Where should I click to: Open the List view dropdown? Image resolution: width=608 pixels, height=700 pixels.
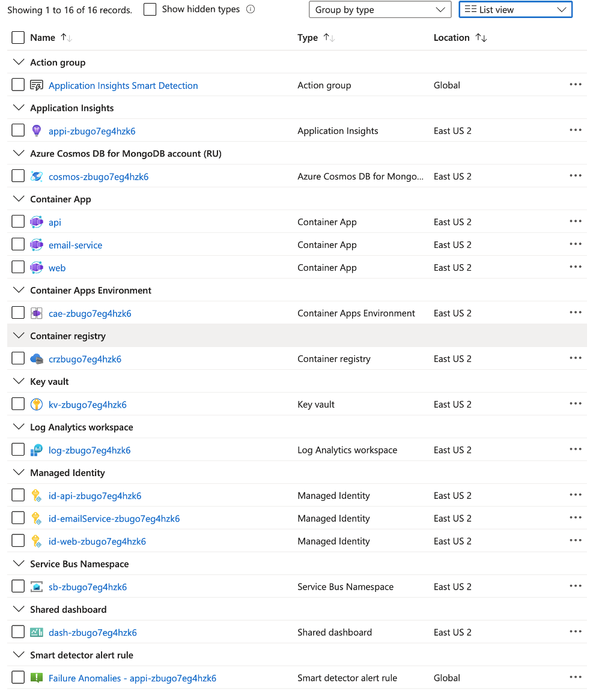pyautogui.click(x=515, y=10)
